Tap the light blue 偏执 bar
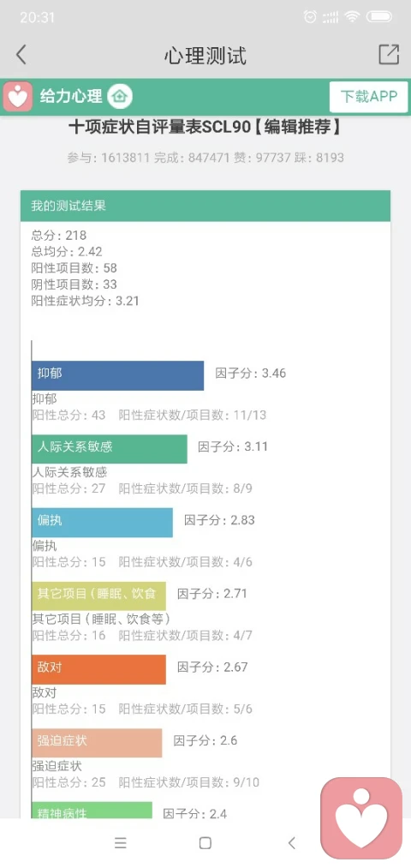 point(103,523)
